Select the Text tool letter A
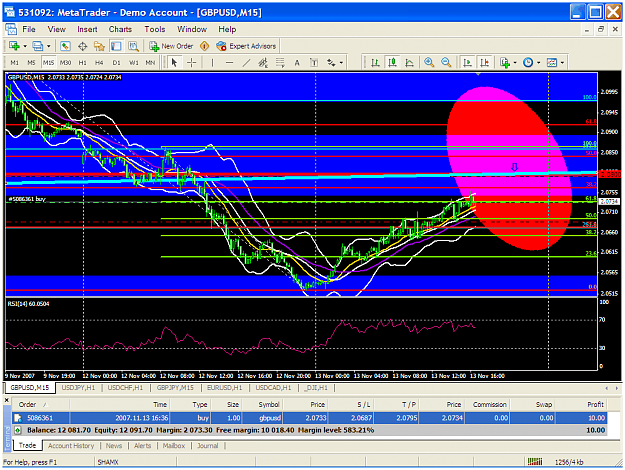Image resolution: width=625 pixels, height=470 pixels. (297, 63)
